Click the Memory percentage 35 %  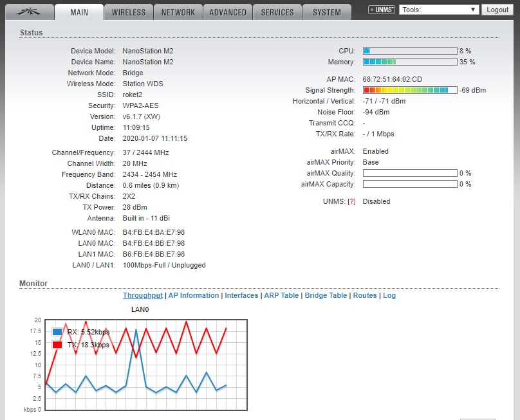tap(467, 62)
